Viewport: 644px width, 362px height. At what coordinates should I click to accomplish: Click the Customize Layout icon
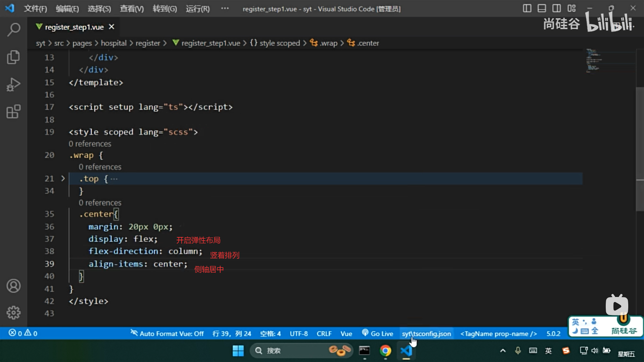click(572, 8)
